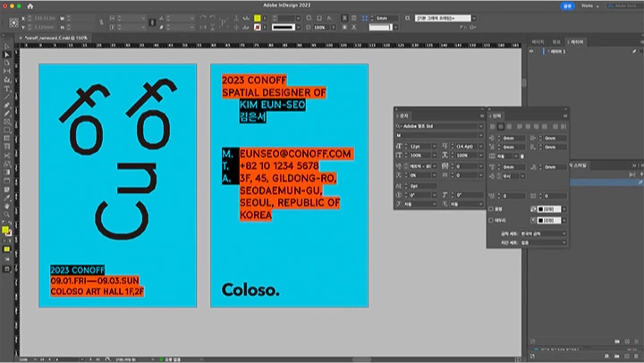Screen dimensions: 644x363
Task: Click the yellow fill color swatch in control bar
Action: 258,18
